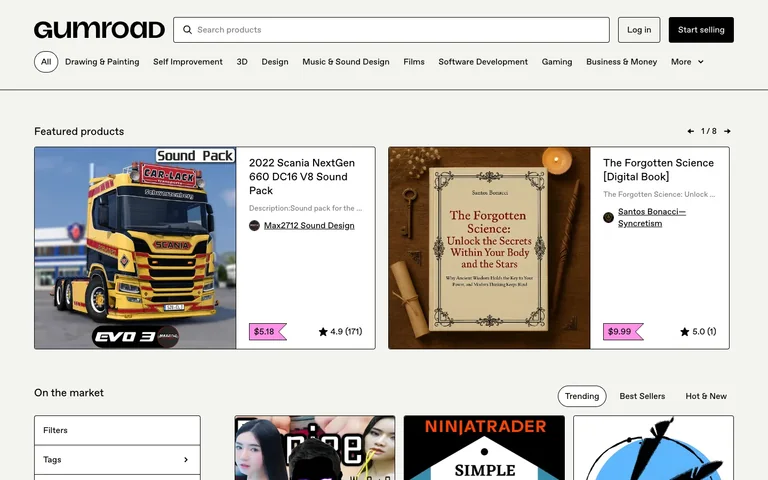Go to previous featured products page
The width and height of the screenshot is (768, 480).
[691, 131]
